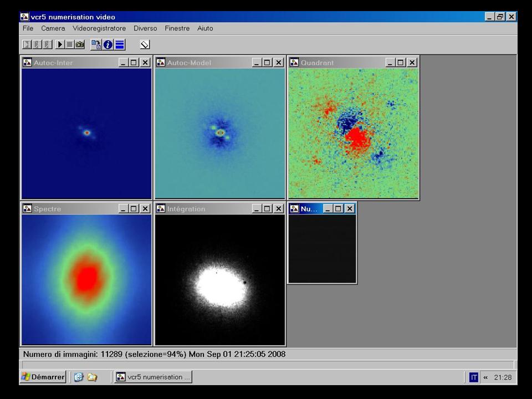Click the Stop square toolbar icon
Viewport: 532px width, 399px height.
pyautogui.click(x=70, y=44)
